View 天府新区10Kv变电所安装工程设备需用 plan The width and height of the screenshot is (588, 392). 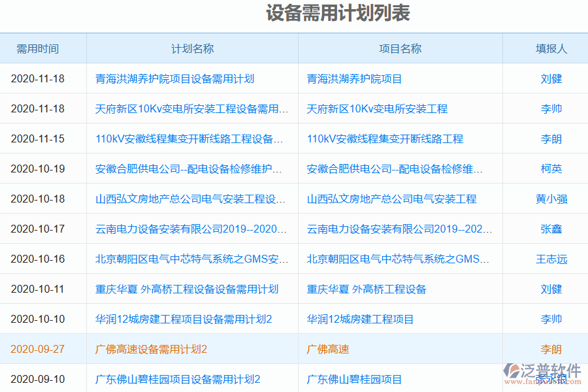(189, 108)
